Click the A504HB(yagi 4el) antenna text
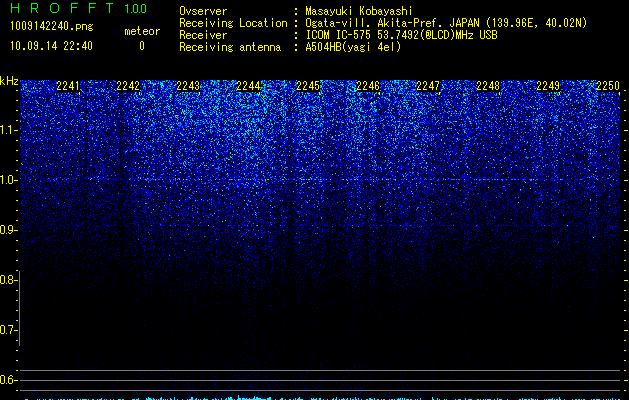Viewport: 629px width, 400px height. pos(353,47)
